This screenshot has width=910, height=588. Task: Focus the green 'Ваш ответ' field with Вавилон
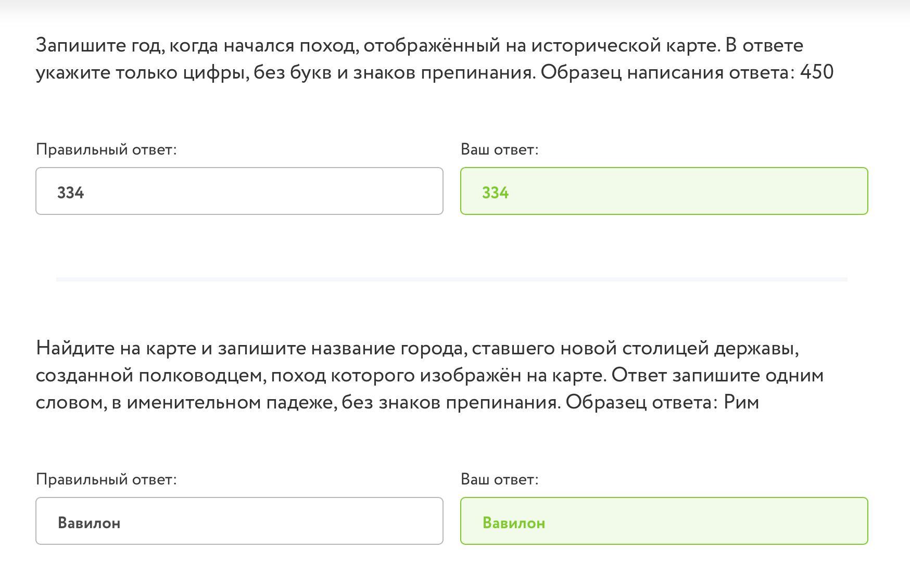click(x=664, y=521)
